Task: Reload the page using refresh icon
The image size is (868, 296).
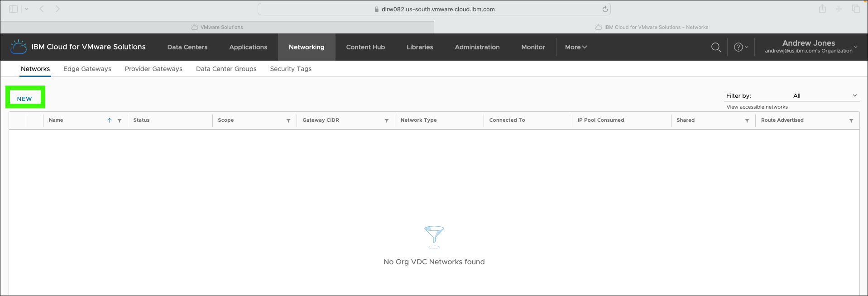Action: [605, 9]
